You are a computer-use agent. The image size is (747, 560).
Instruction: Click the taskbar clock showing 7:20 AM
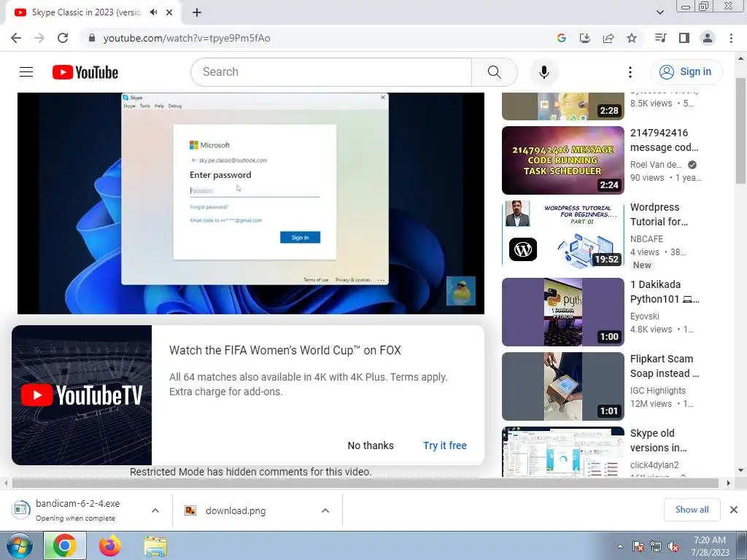pos(710,546)
